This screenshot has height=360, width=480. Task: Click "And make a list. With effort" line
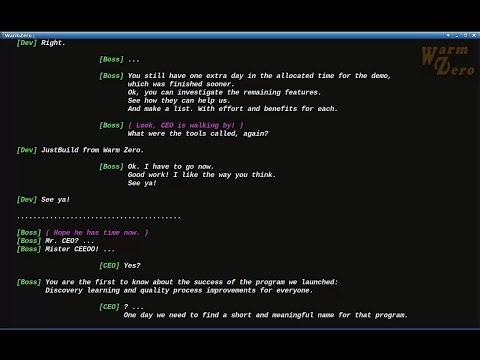pyautogui.click(x=233, y=109)
